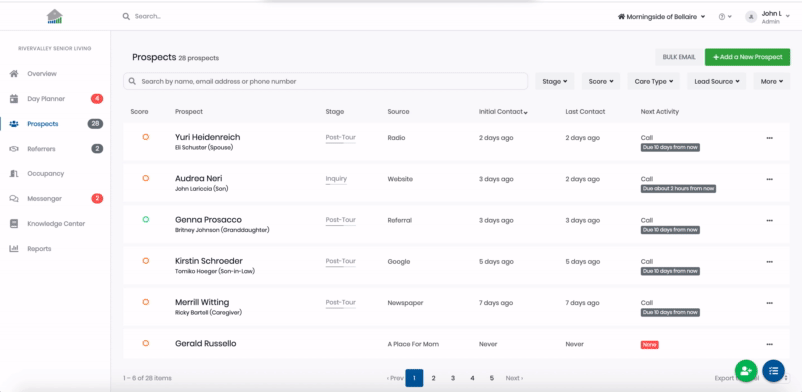
Task: Click the prospect search input field
Action: (325, 81)
